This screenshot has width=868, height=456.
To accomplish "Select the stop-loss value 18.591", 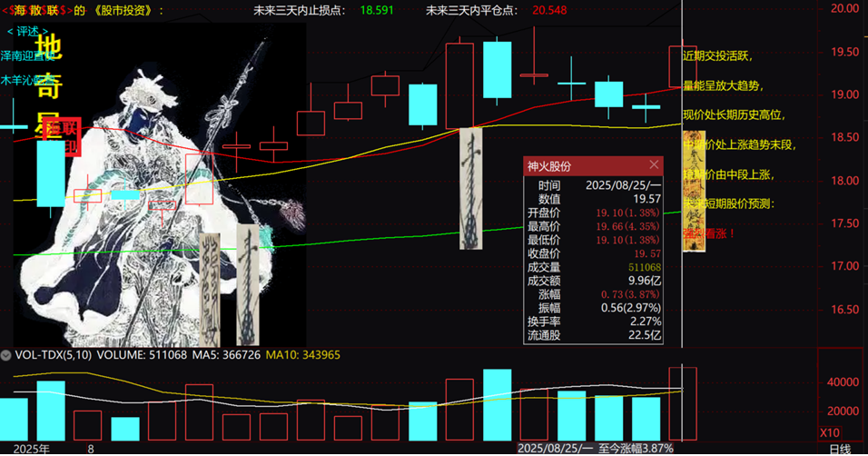I will (377, 10).
